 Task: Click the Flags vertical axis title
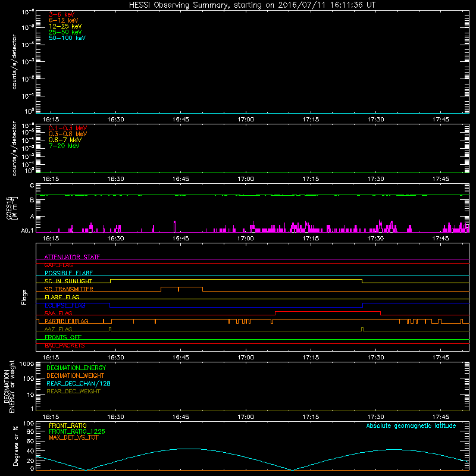(x=24, y=297)
